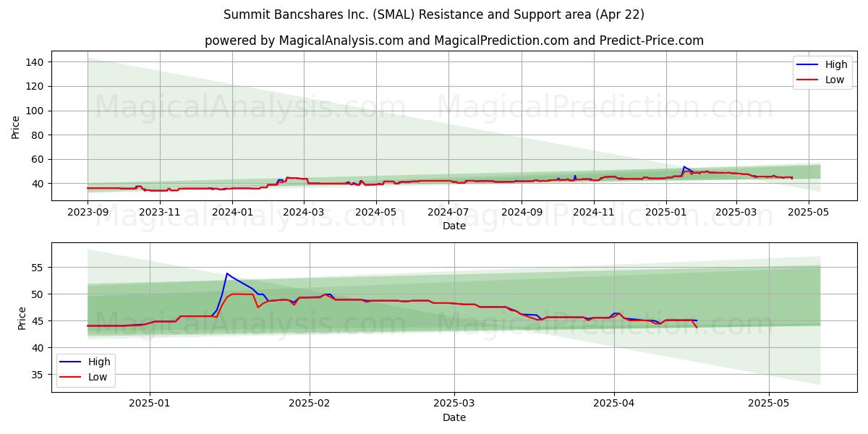Click the '2025-01' tick label on top chart

coord(666,213)
